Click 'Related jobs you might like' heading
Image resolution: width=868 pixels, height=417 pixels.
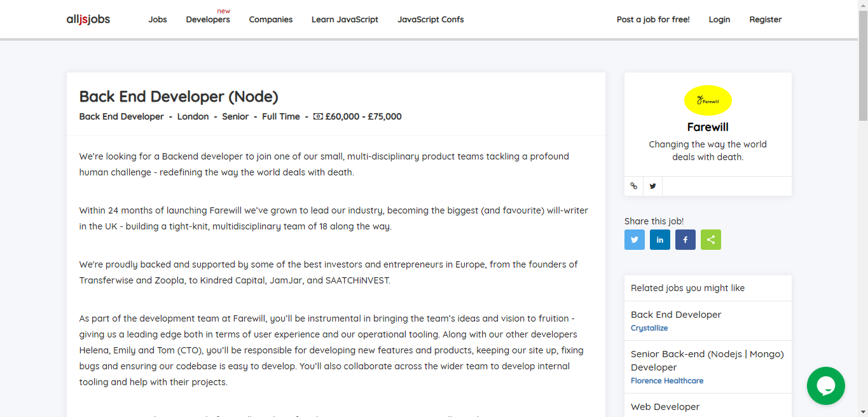687,288
